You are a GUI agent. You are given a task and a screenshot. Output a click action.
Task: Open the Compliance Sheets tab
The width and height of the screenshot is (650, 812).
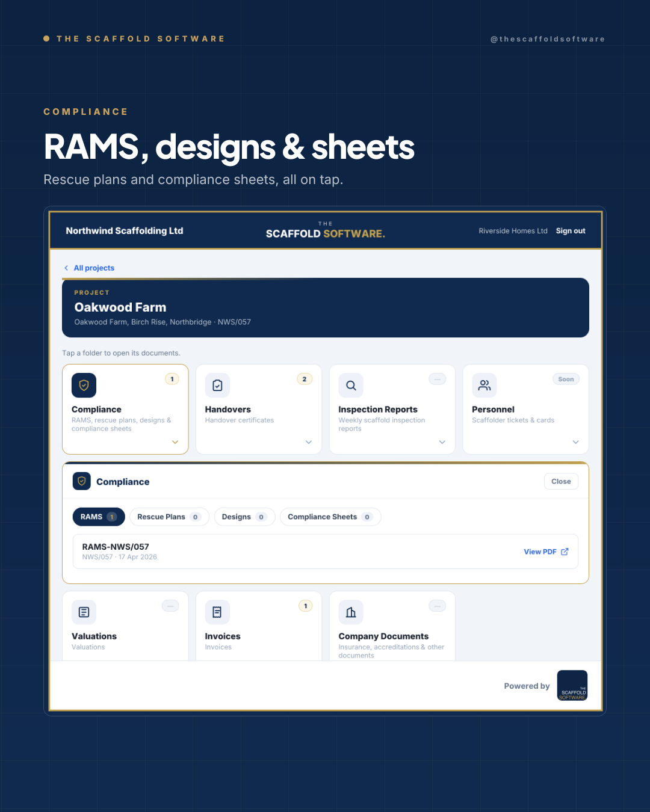pyautogui.click(x=330, y=517)
